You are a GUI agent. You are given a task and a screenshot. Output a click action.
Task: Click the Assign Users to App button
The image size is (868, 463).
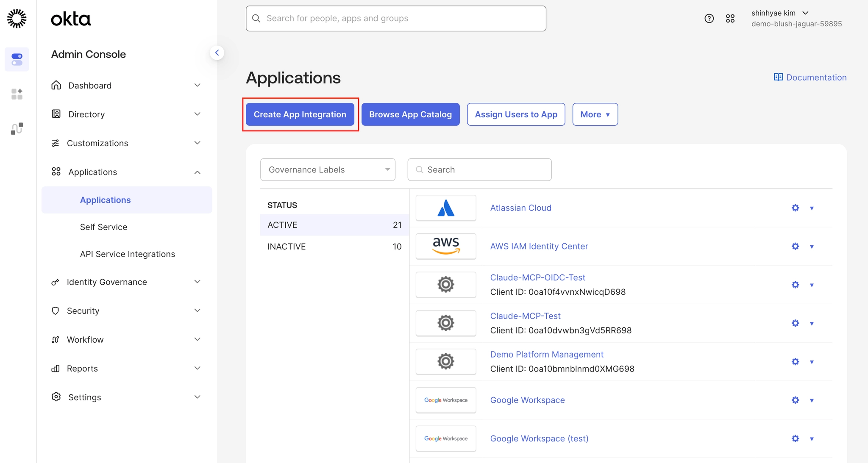pyautogui.click(x=516, y=114)
